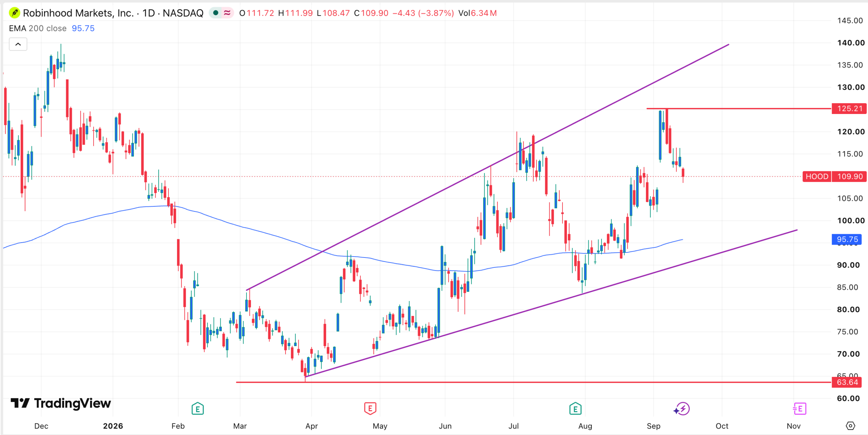
Task: Click the 2026 label on time axis
Action: pos(113,426)
